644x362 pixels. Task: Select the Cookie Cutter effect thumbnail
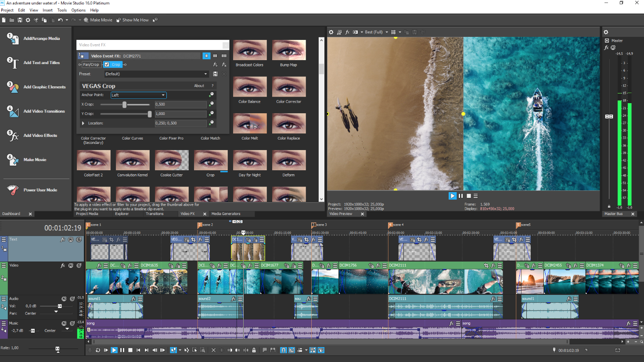(172, 161)
